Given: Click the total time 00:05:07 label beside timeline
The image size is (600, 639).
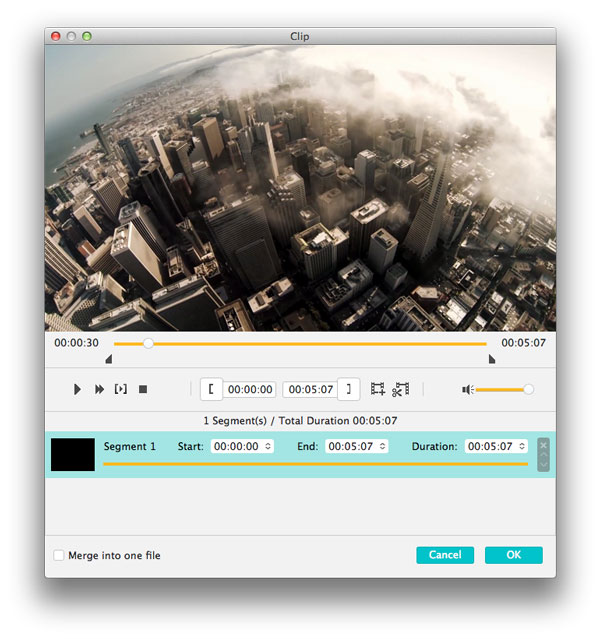Looking at the screenshot, I should point(523,343).
